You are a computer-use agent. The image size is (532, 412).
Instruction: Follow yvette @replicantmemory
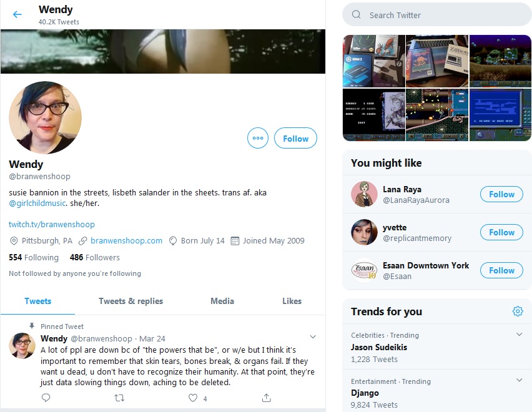click(x=501, y=232)
